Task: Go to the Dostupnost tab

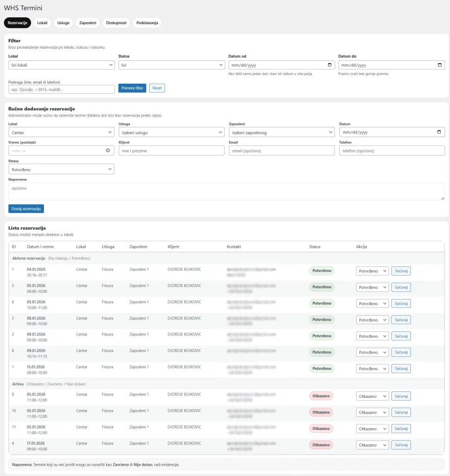Action: 116,23
